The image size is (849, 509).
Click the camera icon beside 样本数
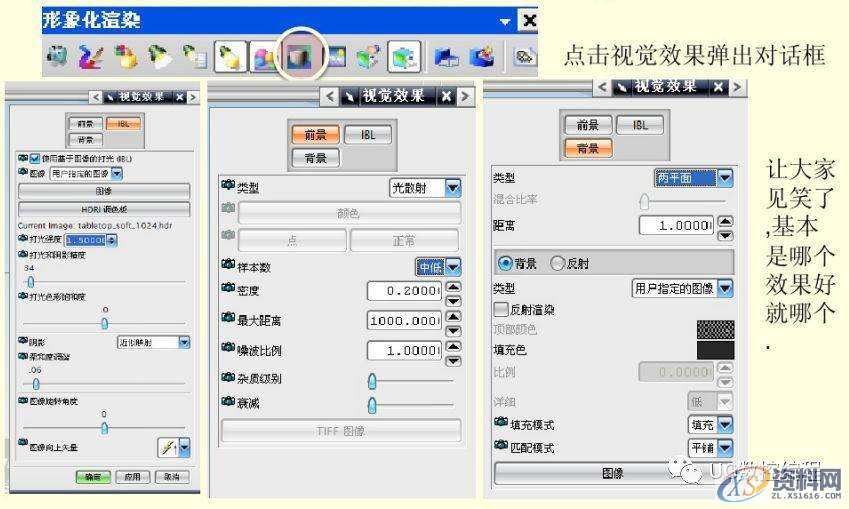tap(228, 264)
